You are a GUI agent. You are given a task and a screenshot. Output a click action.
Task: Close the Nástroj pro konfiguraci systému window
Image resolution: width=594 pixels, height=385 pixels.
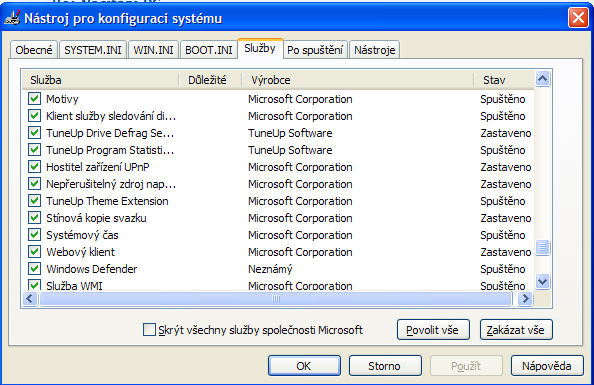pyautogui.click(x=578, y=17)
